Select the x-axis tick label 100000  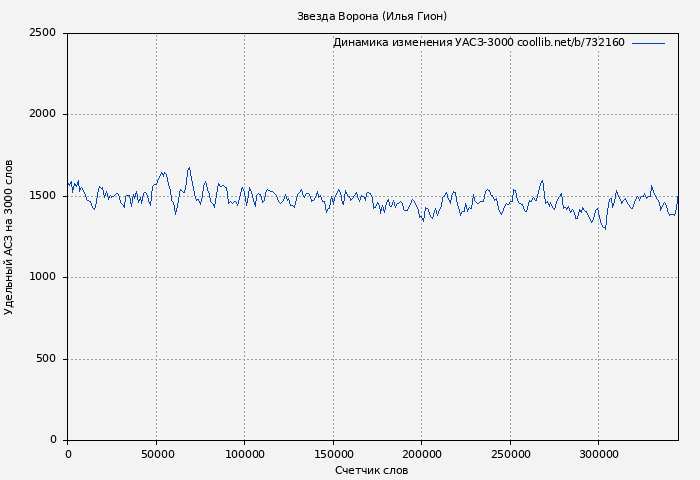[x=244, y=454]
